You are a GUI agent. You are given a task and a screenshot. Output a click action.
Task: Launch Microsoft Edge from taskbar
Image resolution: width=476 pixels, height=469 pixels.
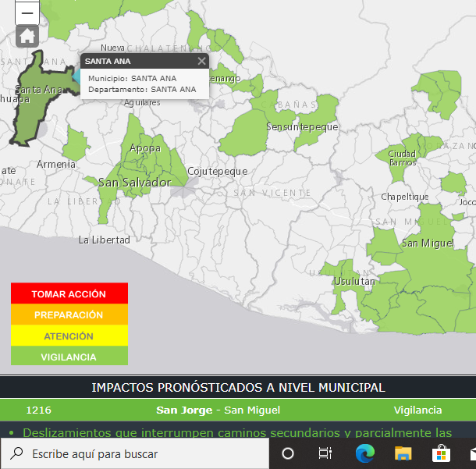pos(364,453)
